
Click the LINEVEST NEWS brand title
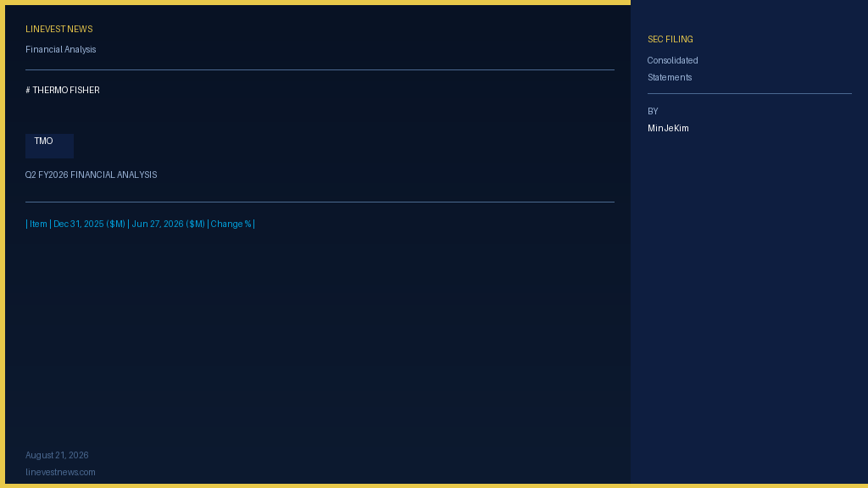click(x=58, y=30)
